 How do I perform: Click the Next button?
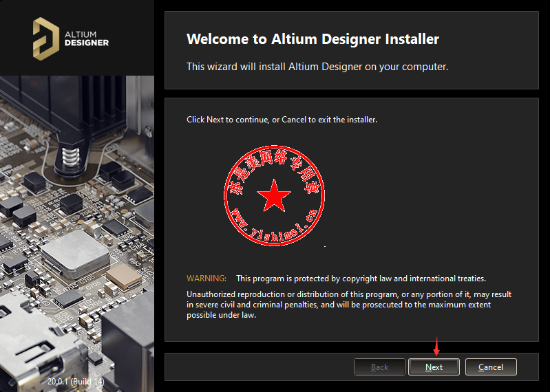pyautogui.click(x=434, y=367)
